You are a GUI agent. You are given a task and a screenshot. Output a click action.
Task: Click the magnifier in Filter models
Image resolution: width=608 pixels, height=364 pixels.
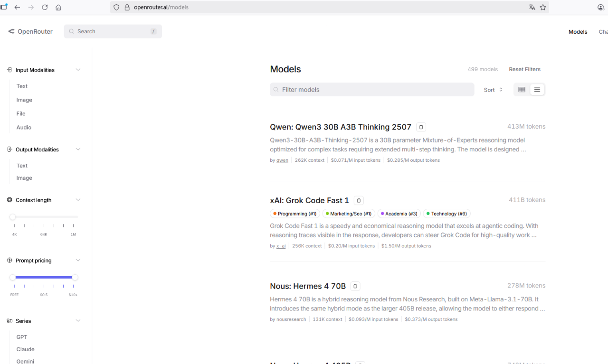click(276, 90)
